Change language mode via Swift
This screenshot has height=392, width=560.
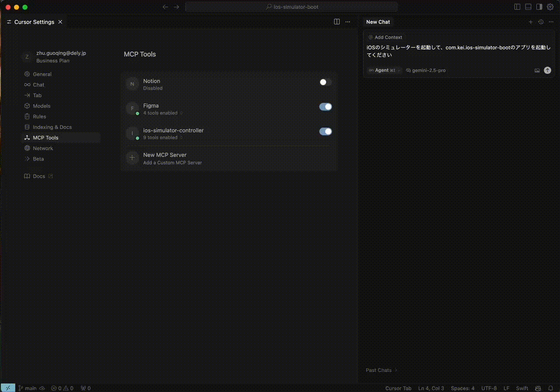click(x=522, y=388)
